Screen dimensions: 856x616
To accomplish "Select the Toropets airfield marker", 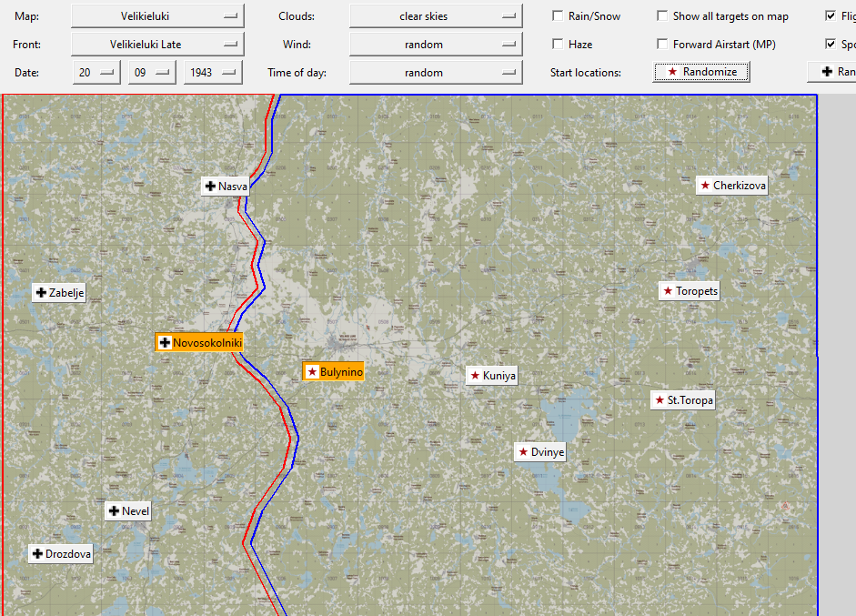I will 690,290.
